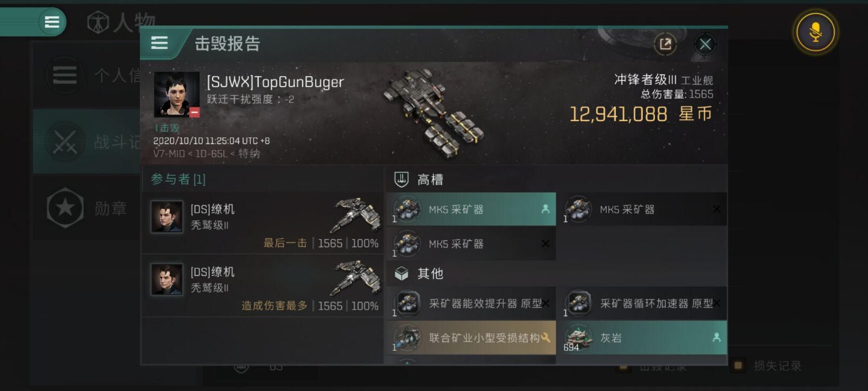This screenshot has height=391, width=868.
Task: Tap the MK5 采矿器 in right column
Action: pyautogui.click(x=642, y=209)
